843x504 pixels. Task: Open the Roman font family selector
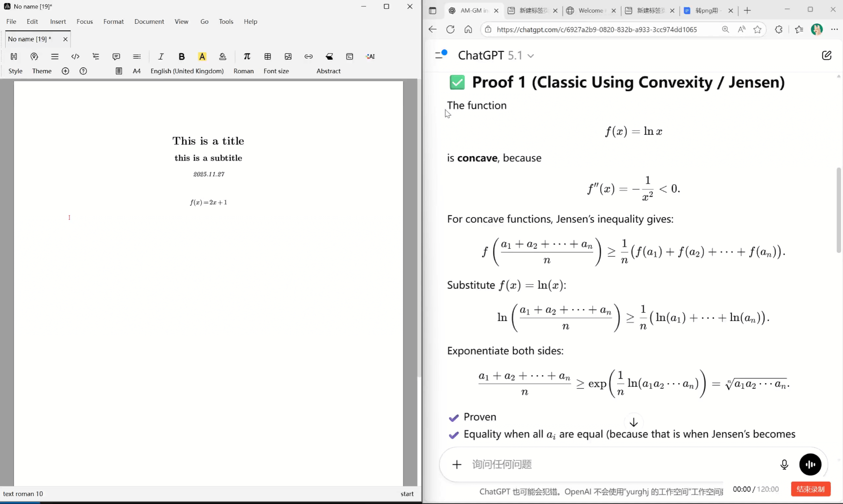pos(243,71)
